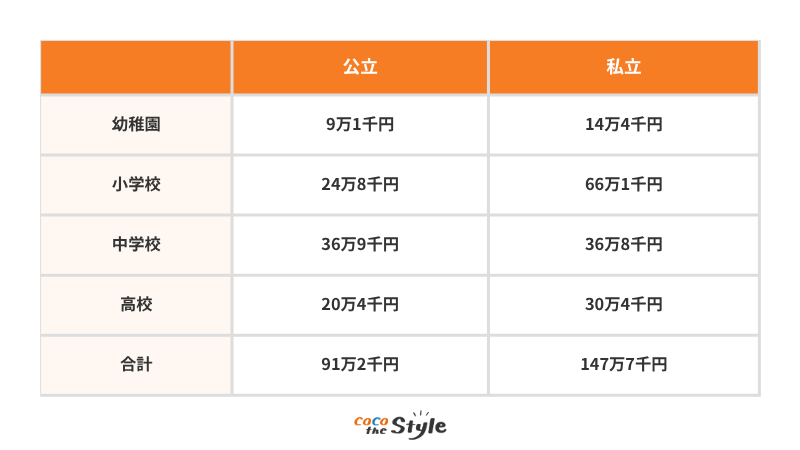The height and width of the screenshot is (450, 800).
Task: Click the 合計 row label
Action: click(x=136, y=365)
